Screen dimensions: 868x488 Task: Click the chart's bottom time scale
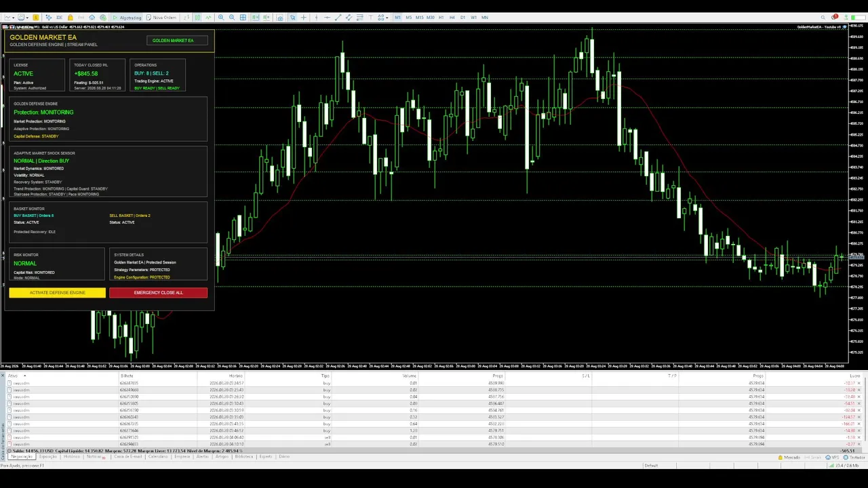(x=424, y=367)
